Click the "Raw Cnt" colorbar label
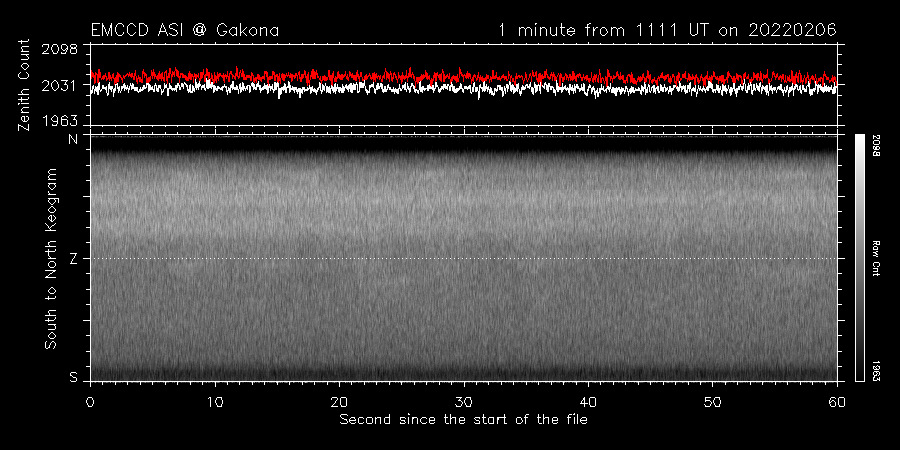This screenshot has height=450, width=900. coord(876,258)
